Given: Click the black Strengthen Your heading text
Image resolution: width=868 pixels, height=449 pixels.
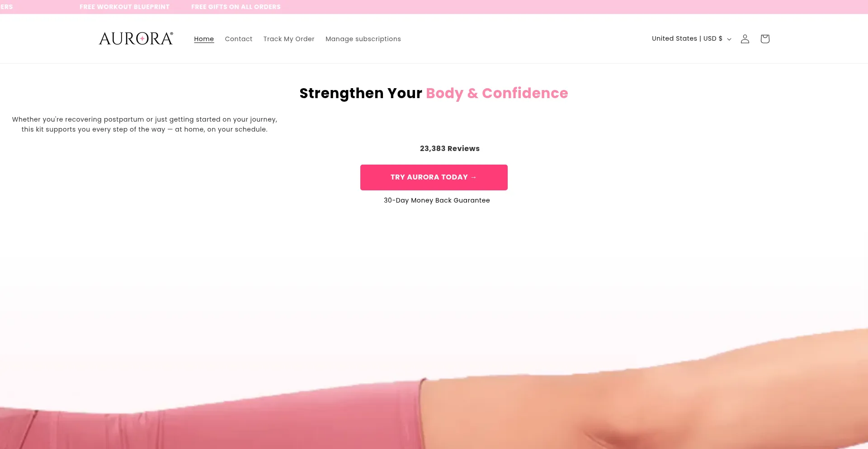Looking at the screenshot, I should tap(361, 93).
